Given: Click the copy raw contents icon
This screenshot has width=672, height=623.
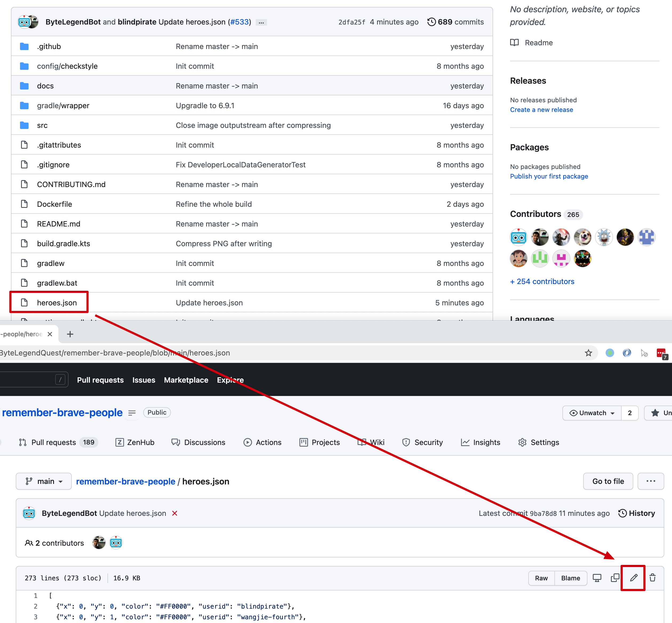Looking at the screenshot, I should pyautogui.click(x=615, y=578).
